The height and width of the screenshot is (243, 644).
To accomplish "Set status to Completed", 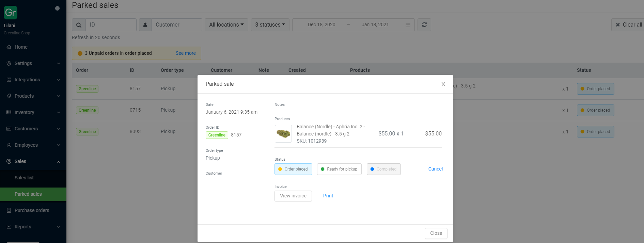I will pyautogui.click(x=383, y=169).
